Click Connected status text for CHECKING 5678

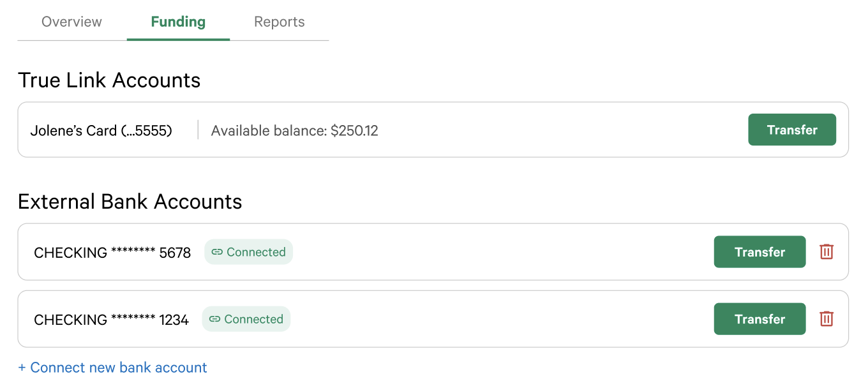pos(256,252)
